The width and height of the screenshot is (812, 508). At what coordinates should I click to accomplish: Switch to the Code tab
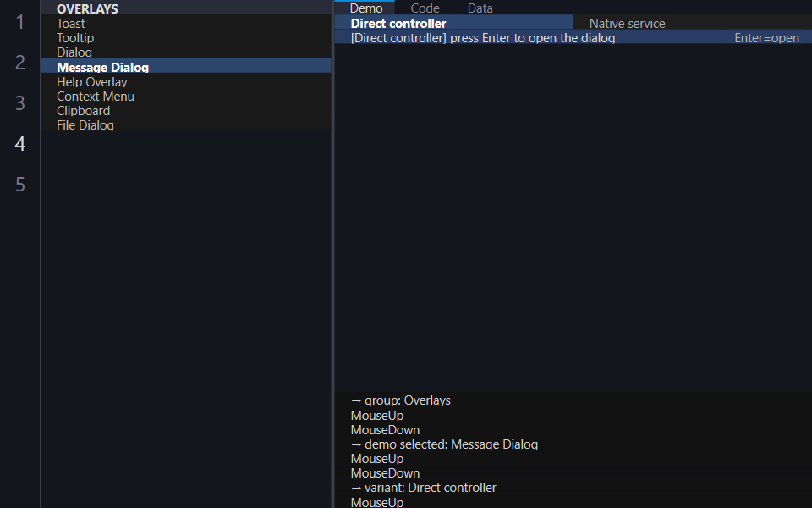click(425, 8)
